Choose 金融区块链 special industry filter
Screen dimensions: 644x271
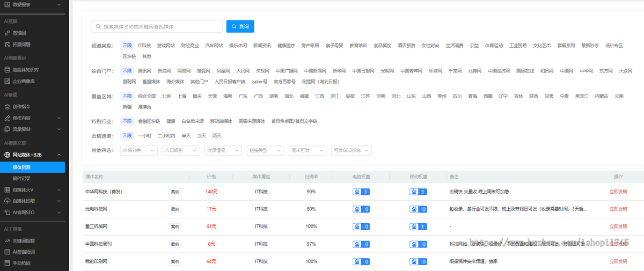click(149, 121)
